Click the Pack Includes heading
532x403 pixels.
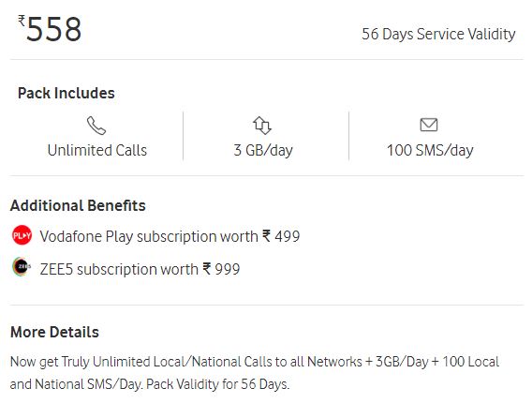[66, 93]
